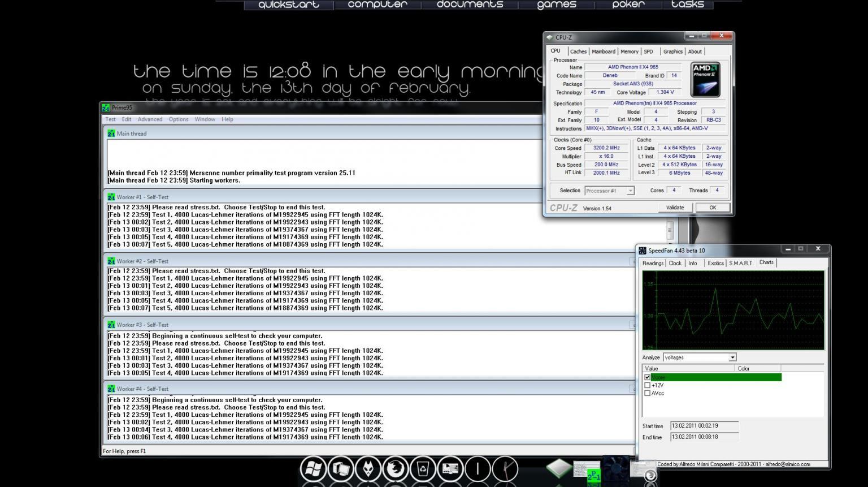Click the Worker #2 Self-Test window icon

111,261
